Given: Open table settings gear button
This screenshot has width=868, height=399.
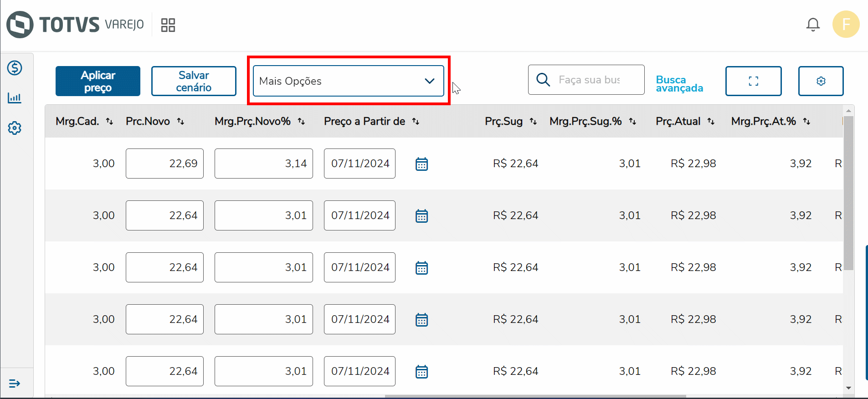Looking at the screenshot, I should pos(821,81).
